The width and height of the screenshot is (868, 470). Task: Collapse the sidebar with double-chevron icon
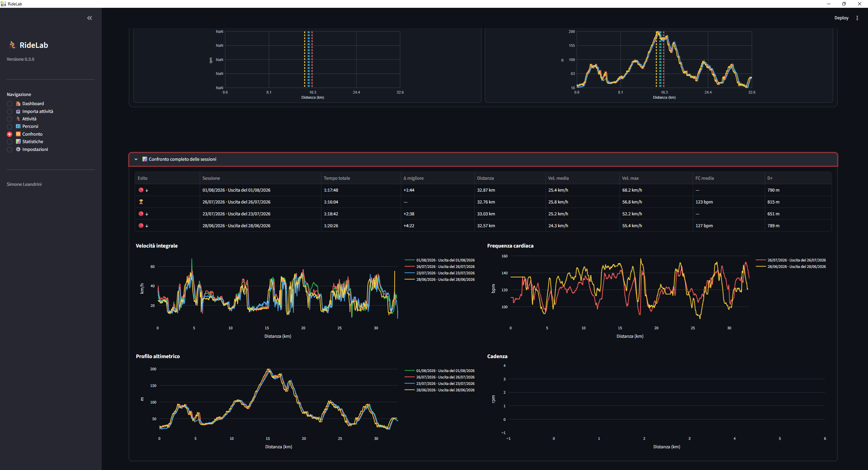90,18
